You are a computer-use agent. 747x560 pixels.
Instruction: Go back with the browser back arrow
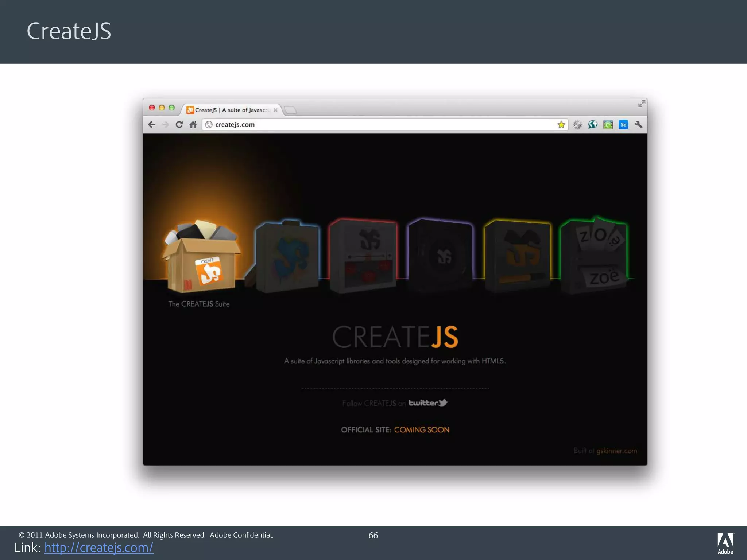click(152, 125)
